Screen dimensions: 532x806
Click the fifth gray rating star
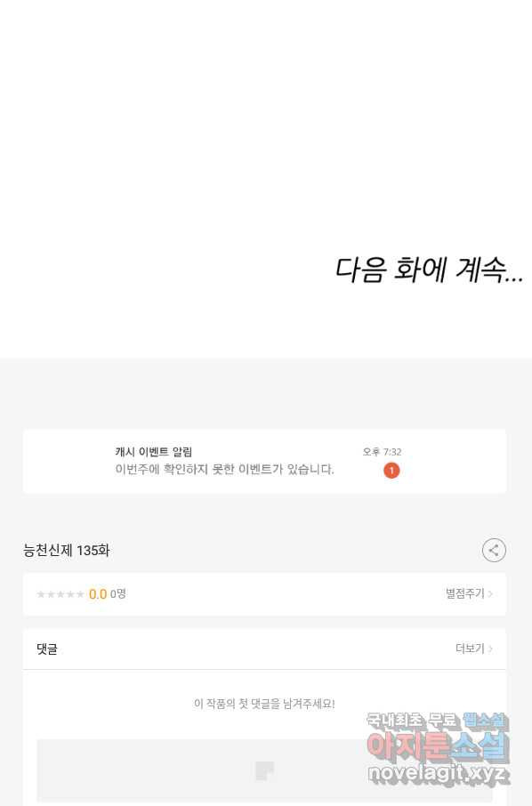(80, 594)
